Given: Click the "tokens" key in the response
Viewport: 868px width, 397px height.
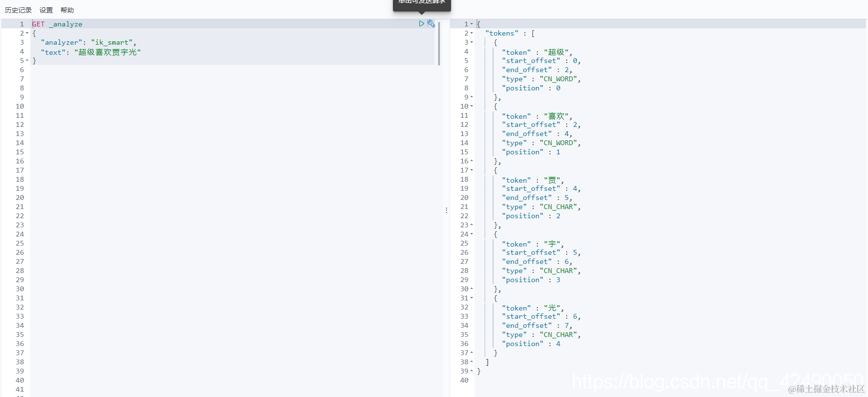Looking at the screenshot, I should pyautogui.click(x=502, y=33).
